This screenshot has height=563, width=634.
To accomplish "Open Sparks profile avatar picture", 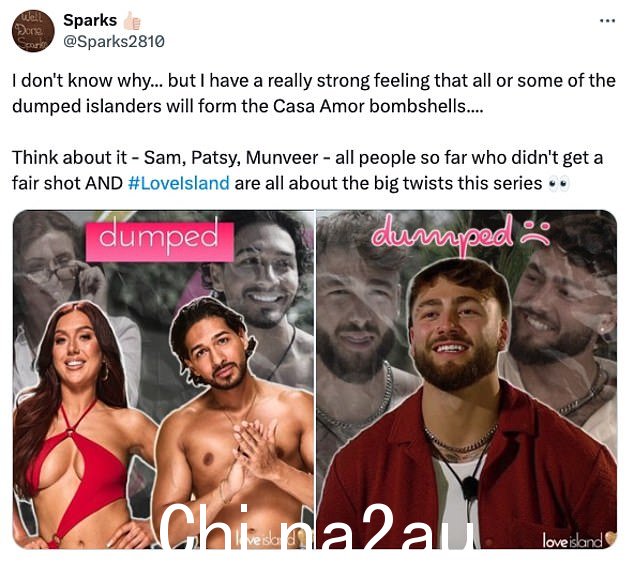I will tap(33, 31).
